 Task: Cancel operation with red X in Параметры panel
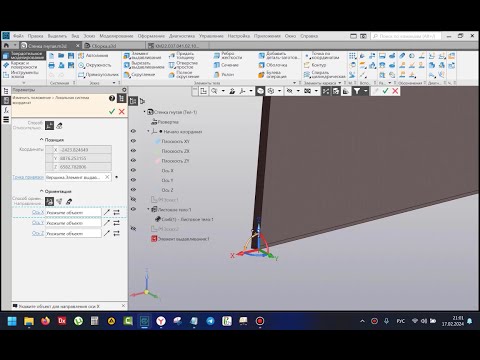tap(122, 111)
